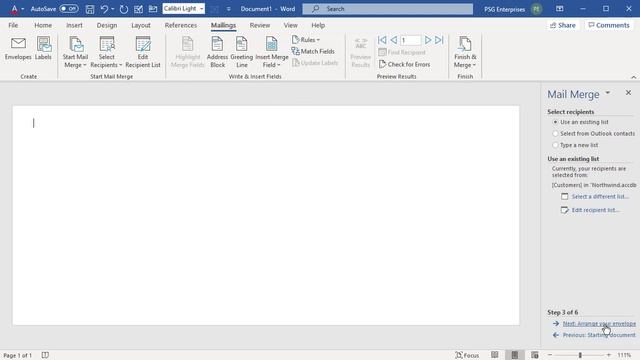Image resolution: width=640 pixels, height=360 pixels.
Task: Click 'Select a different list...' link
Action: tap(600, 196)
